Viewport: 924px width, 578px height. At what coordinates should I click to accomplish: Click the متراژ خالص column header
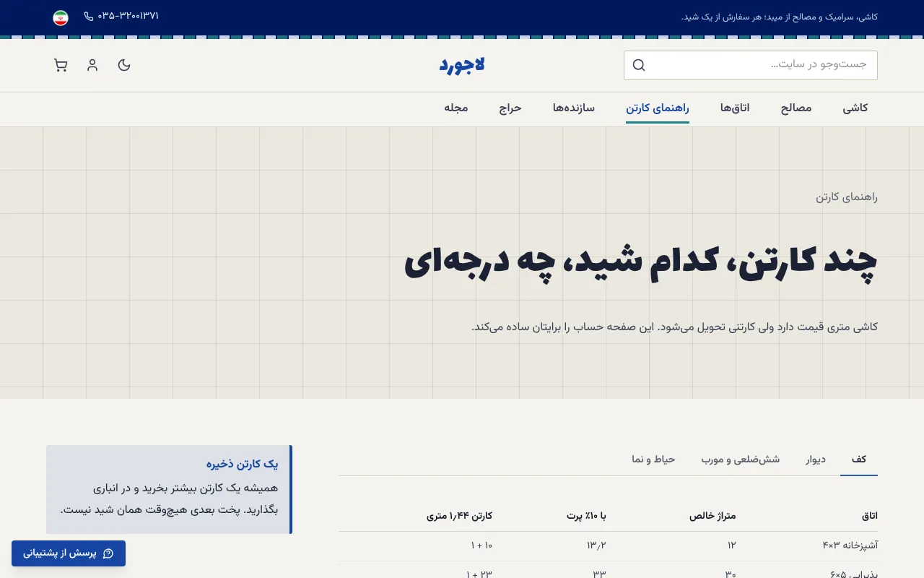click(712, 516)
